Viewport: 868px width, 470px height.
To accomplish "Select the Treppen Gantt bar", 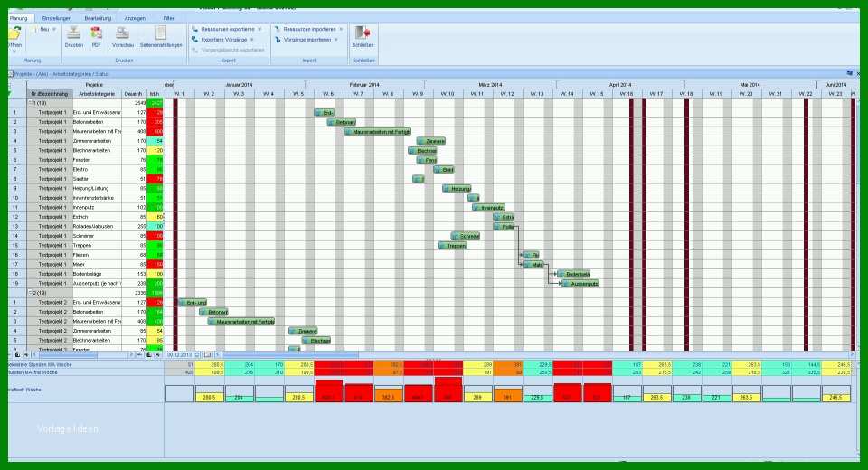I will [452, 245].
